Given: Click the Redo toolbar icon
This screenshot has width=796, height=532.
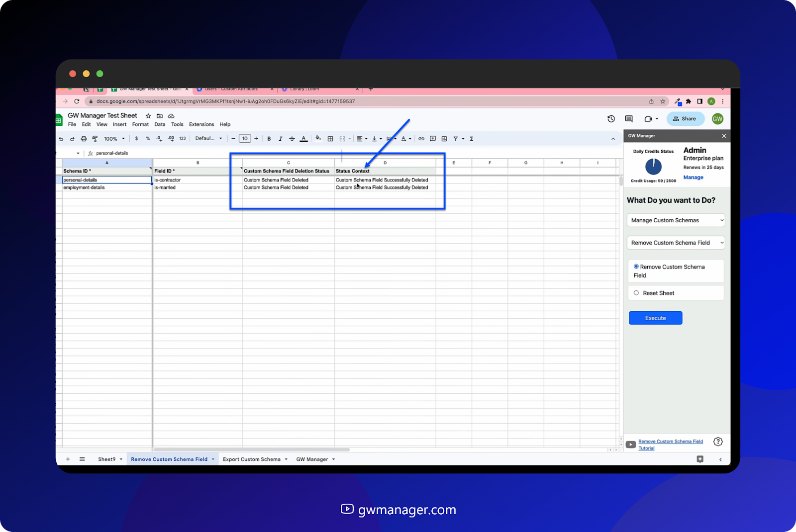Looking at the screenshot, I should (72, 139).
